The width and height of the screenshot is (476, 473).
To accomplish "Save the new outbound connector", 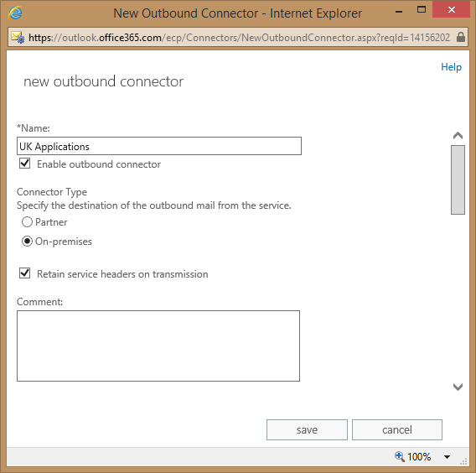I will coord(307,429).
